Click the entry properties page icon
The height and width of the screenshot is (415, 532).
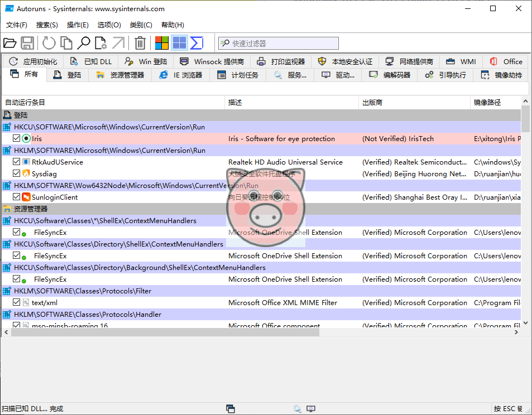(x=100, y=43)
